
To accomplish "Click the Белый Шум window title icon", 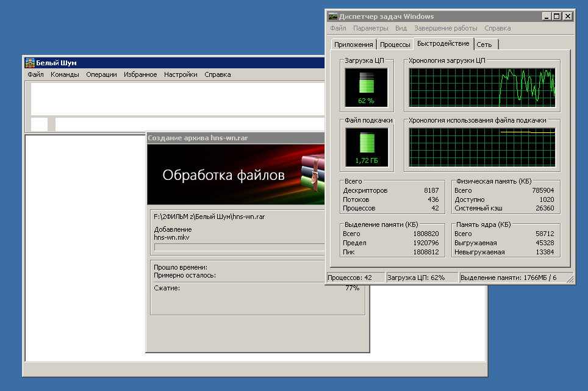I will pos(30,62).
